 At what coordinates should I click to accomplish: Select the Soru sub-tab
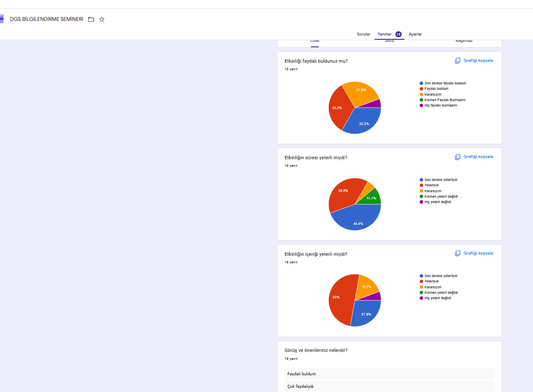coord(389,41)
